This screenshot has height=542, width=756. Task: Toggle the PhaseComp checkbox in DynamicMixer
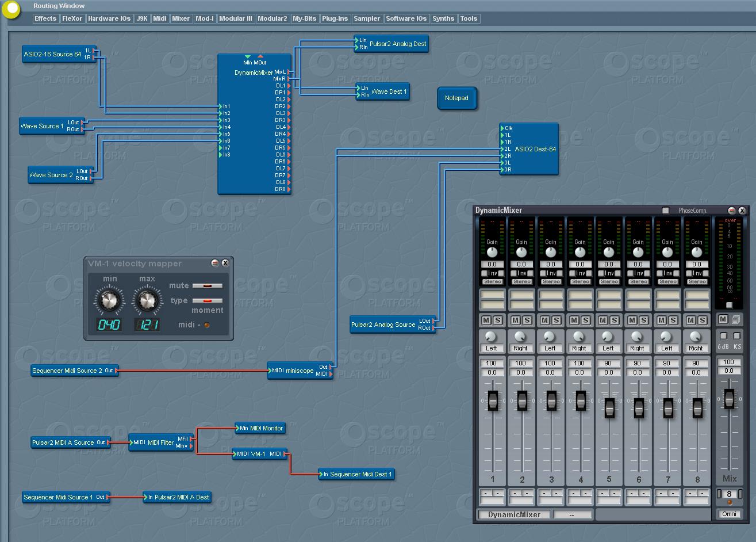click(x=666, y=211)
